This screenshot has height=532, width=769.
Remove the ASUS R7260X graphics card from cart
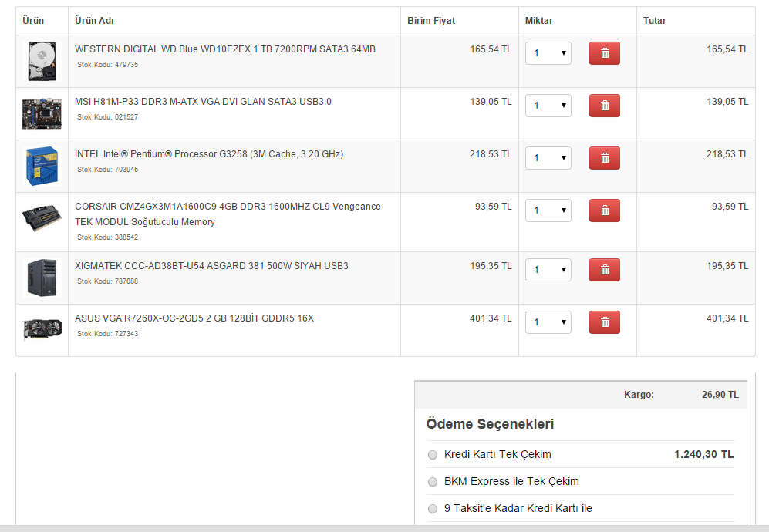point(604,322)
